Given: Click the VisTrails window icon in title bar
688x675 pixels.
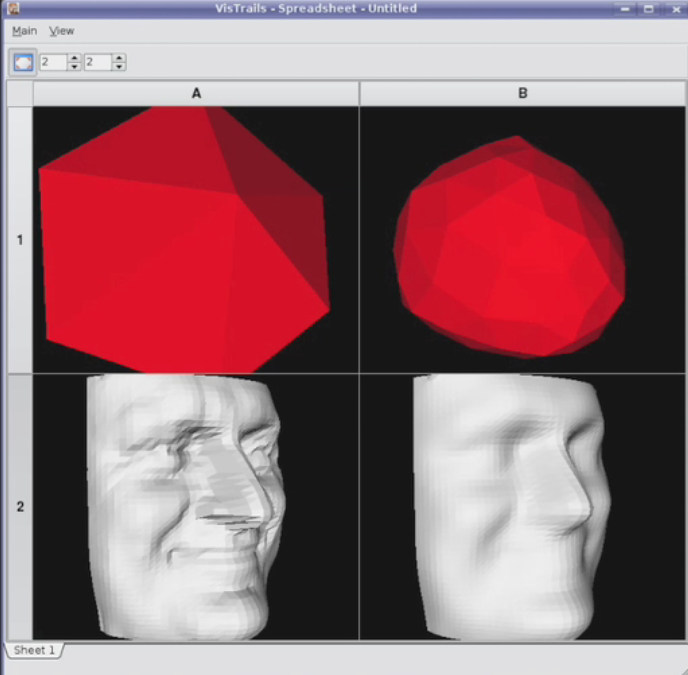Looking at the screenshot, I should click(x=12, y=8).
